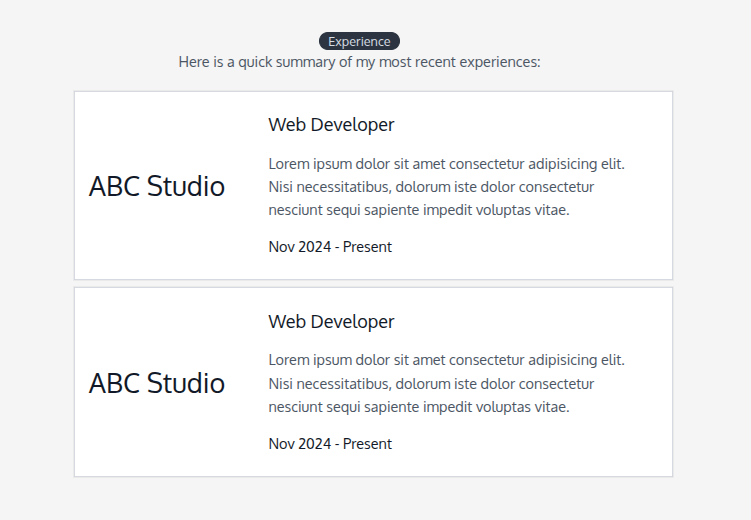Click the word 'Present' in first card's date
The image size is (751, 520).
click(x=367, y=247)
